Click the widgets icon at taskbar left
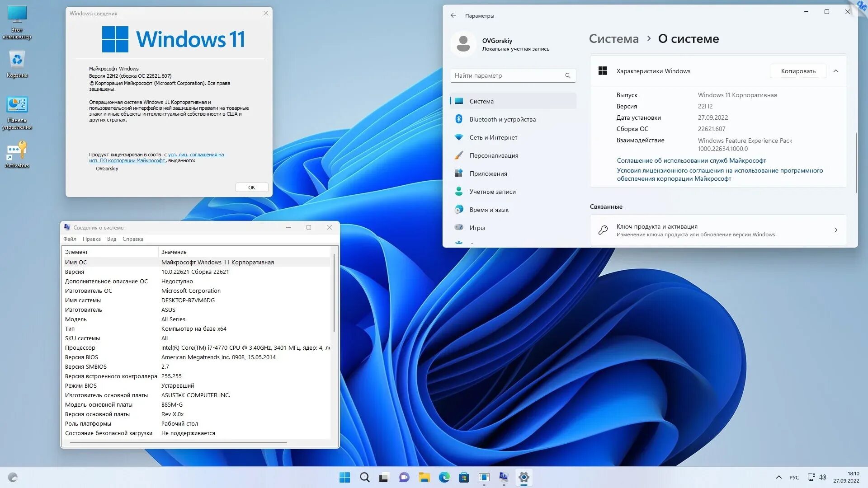The image size is (868, 488). coord(13,477)
